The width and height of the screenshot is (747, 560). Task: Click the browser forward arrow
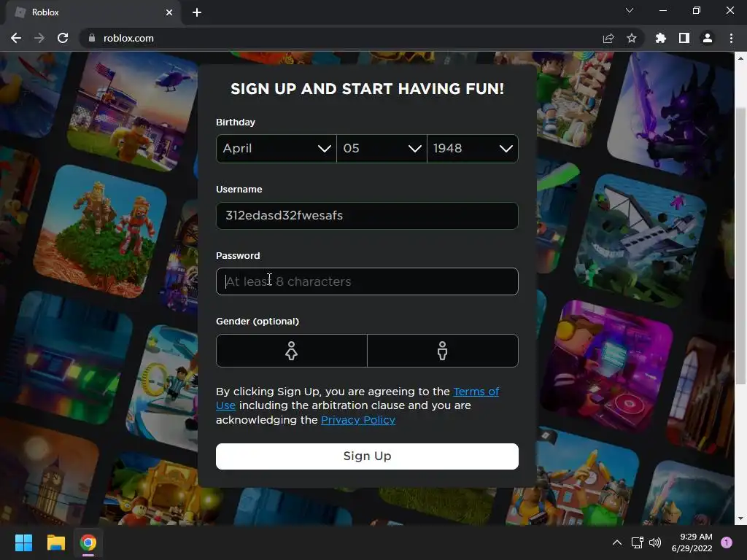coord(39,38)
